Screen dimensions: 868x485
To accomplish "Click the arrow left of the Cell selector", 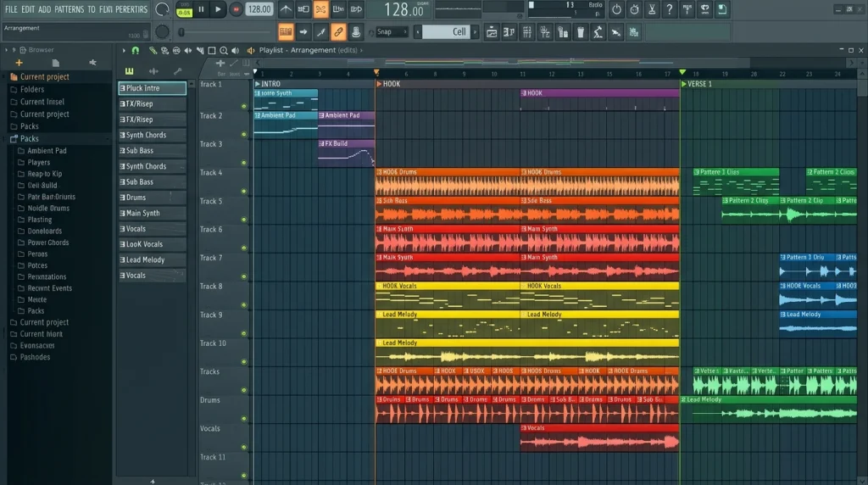I will (x=418, y=32).
